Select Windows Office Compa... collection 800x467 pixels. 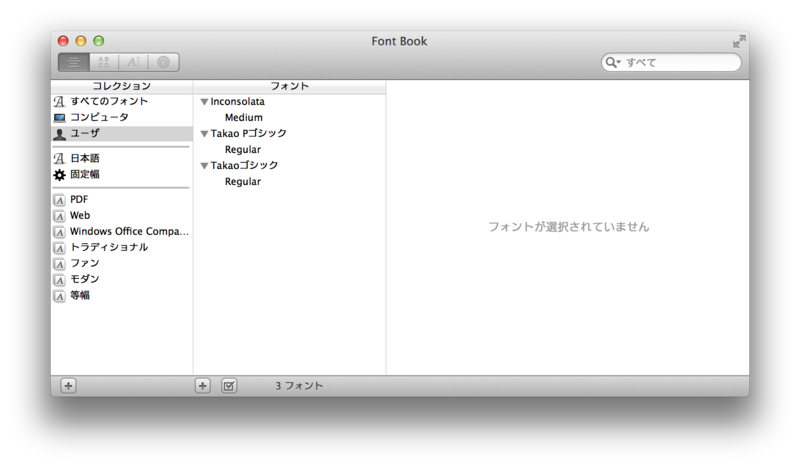click(x=121, y=231)
